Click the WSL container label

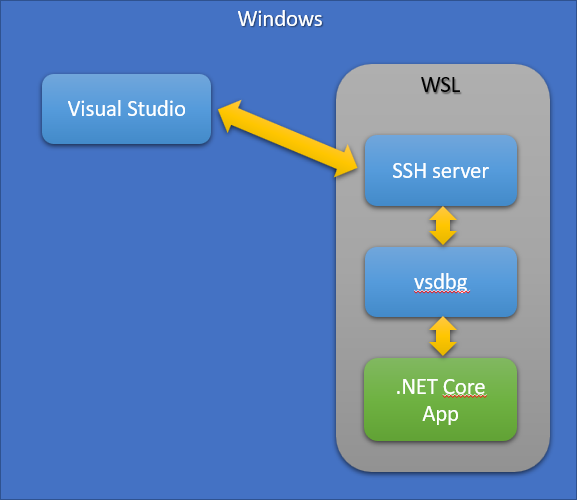(441, 85)
